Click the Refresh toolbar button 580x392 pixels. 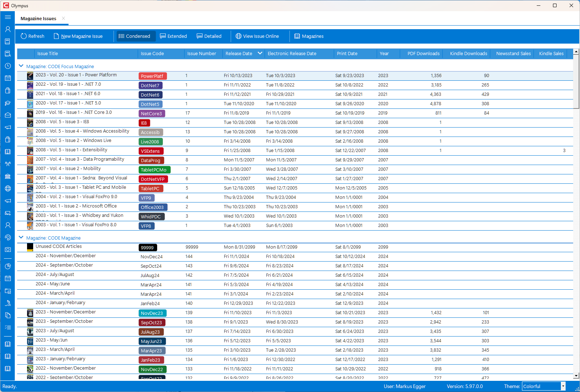(32, 36)
